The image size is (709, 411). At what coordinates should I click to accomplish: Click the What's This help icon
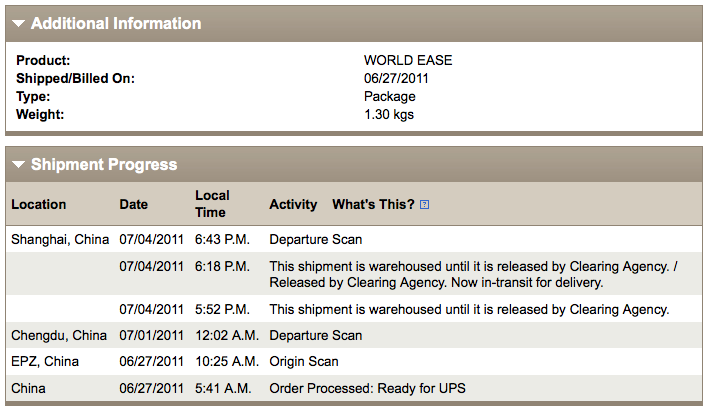click(425, 205)
